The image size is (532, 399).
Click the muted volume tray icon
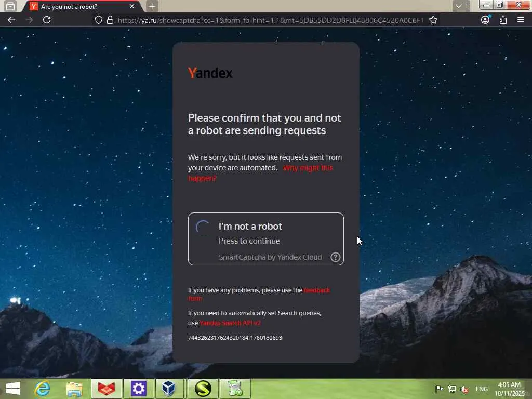(x=464, y=389)
